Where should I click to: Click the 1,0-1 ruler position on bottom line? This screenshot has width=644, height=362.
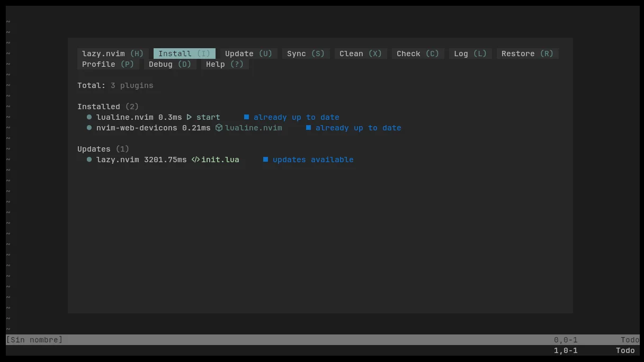click(566, 350)
